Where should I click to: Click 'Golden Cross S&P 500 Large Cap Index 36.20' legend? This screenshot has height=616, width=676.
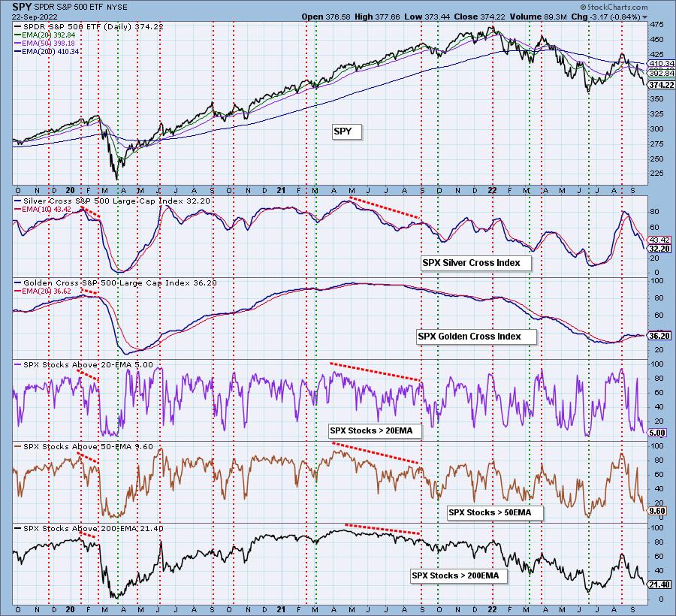click(x=116, y=282)
